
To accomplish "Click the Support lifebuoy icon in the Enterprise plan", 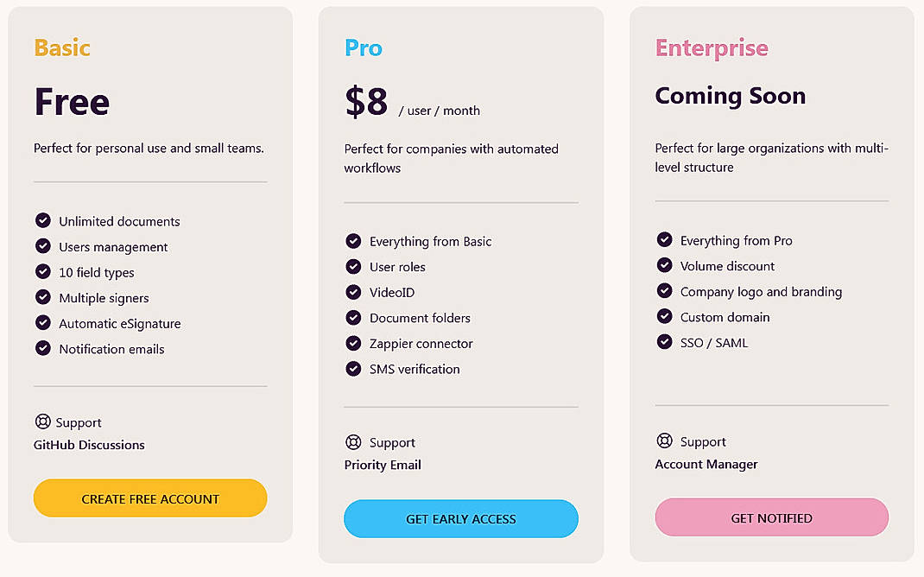I will pos(664,441).
